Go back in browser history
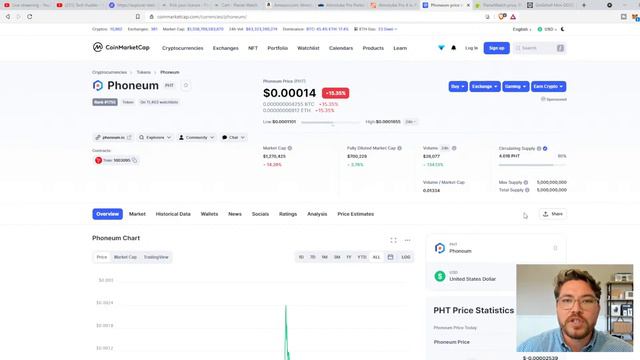Viewport: 640px width, 360px height. click(8, 17)
